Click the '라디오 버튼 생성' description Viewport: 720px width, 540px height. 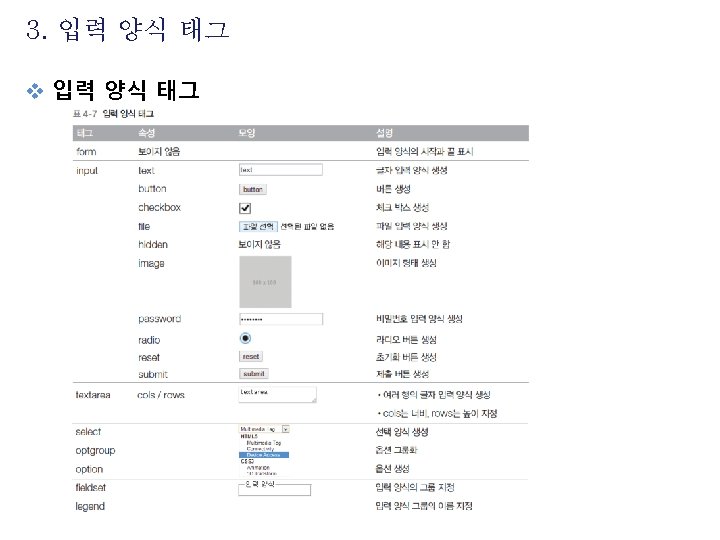click(x=406, y=340)
